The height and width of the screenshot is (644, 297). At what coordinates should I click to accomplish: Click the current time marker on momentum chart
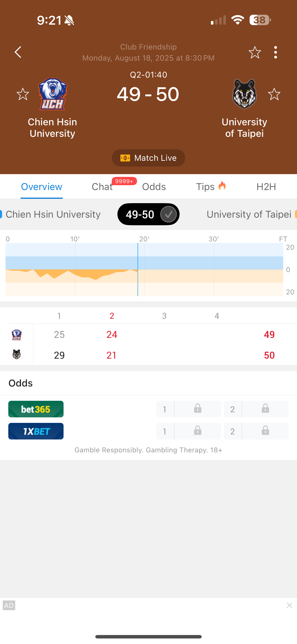138,269
